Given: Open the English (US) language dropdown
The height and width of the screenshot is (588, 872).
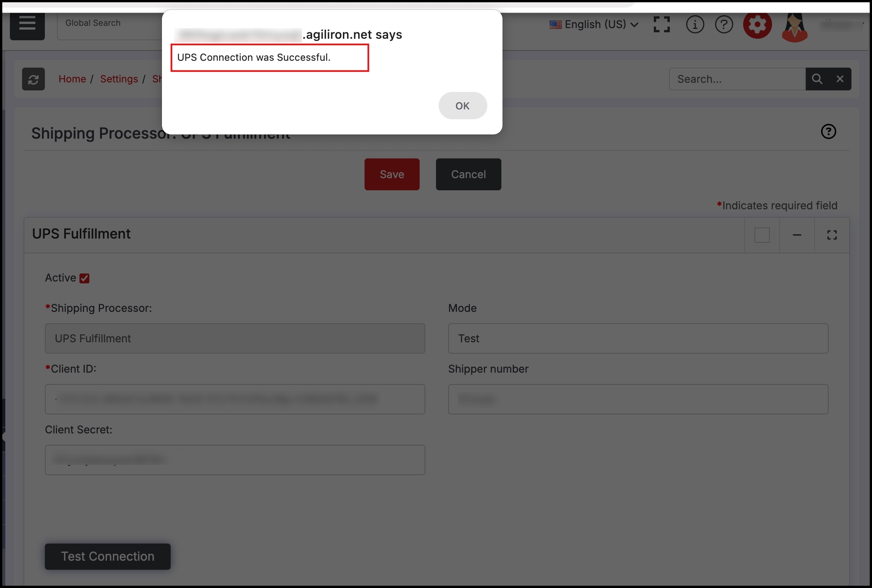Looking at the screenshot, I should pyautogui.click(x=594, y=25).
